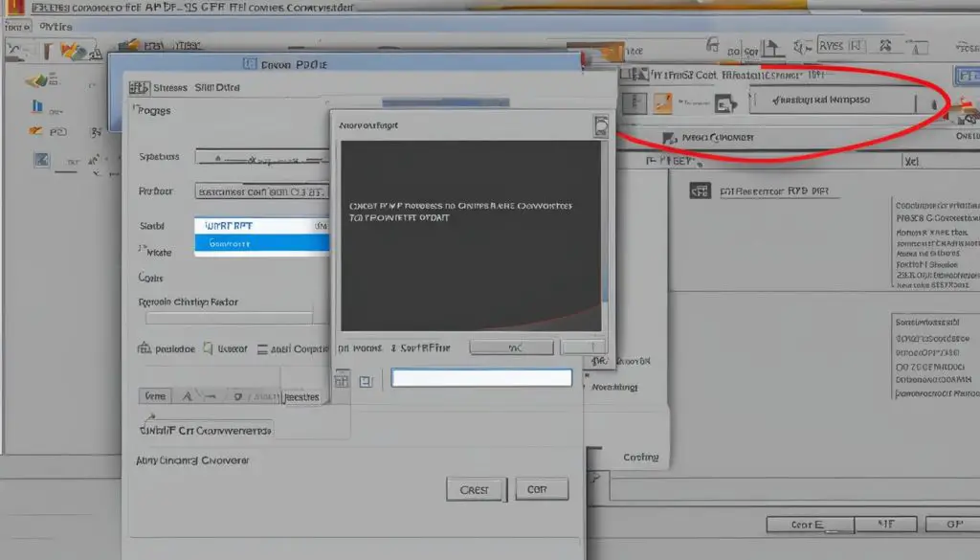Click the "pasiodoe" icon
980x560 pixels.
point(145,348)
